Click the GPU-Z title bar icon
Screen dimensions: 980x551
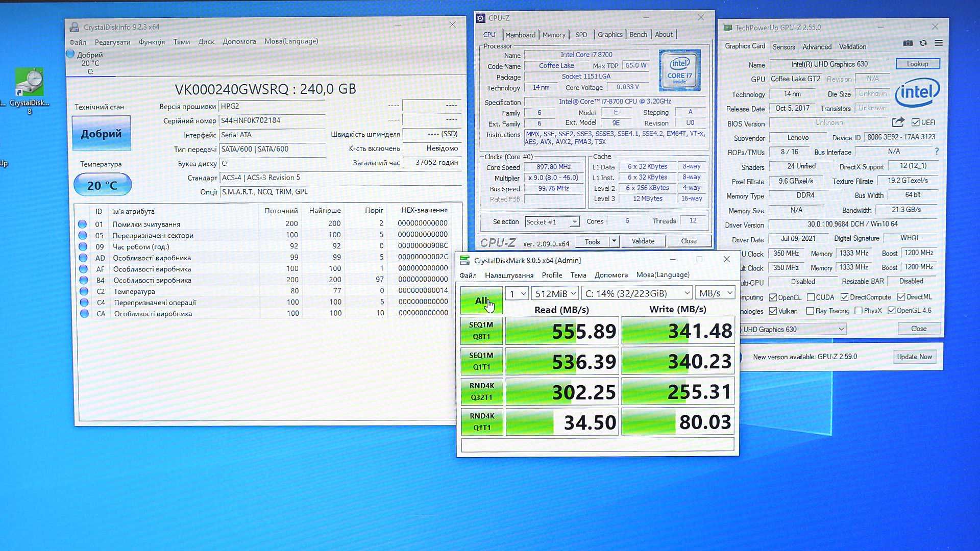point(728,28)
